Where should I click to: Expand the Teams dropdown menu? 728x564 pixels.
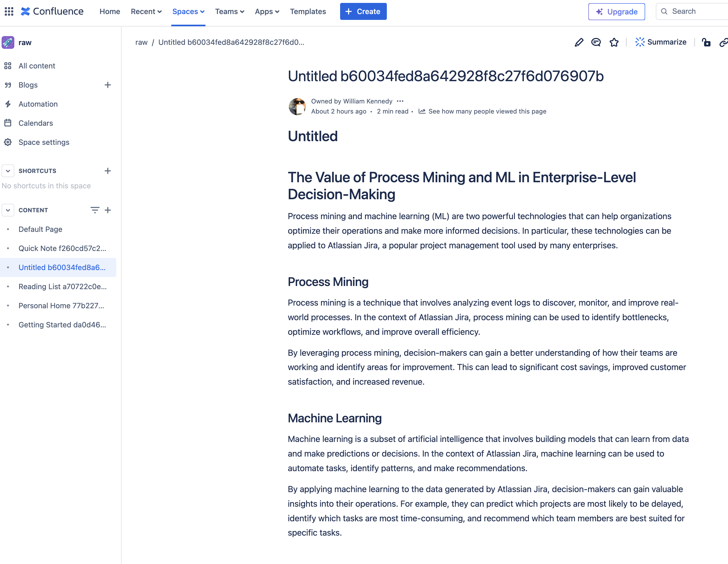229,11
